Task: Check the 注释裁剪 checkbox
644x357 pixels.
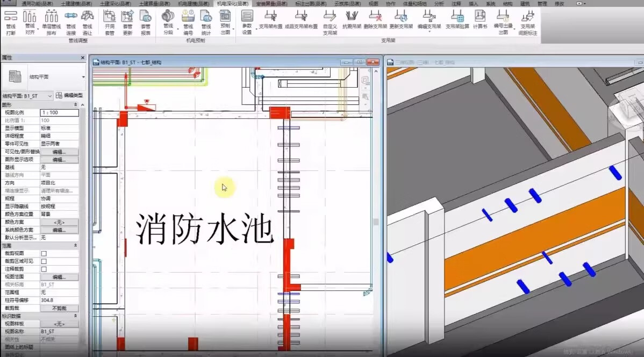Action: pyautogui.click(x=44, y=269)
